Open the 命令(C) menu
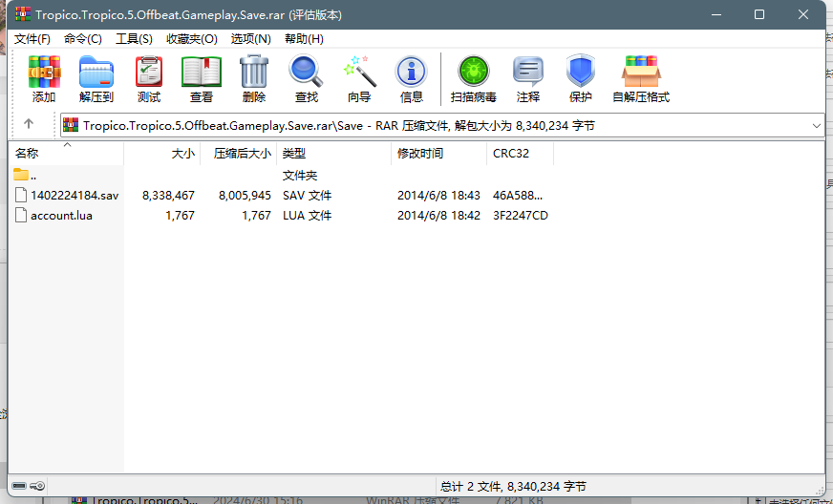This screenshot has width=833, height=504. pyautogui.click(x=83, y=39)
